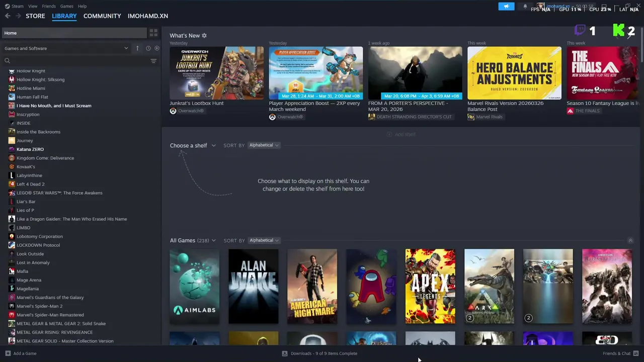This screenshot has height=362, width=644.
Task: Click the Journey game icon
Action: coord(12,140)
